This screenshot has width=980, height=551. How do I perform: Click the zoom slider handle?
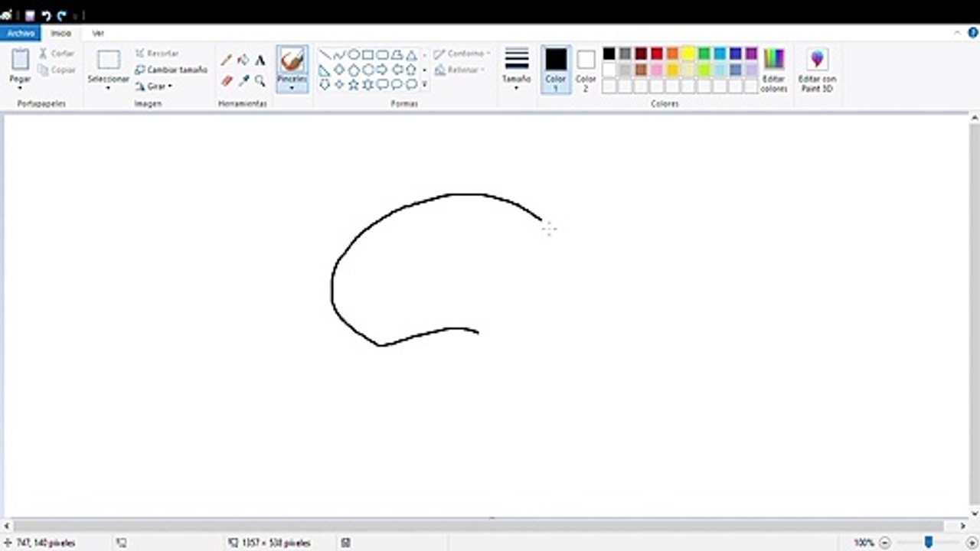[929, 543]
